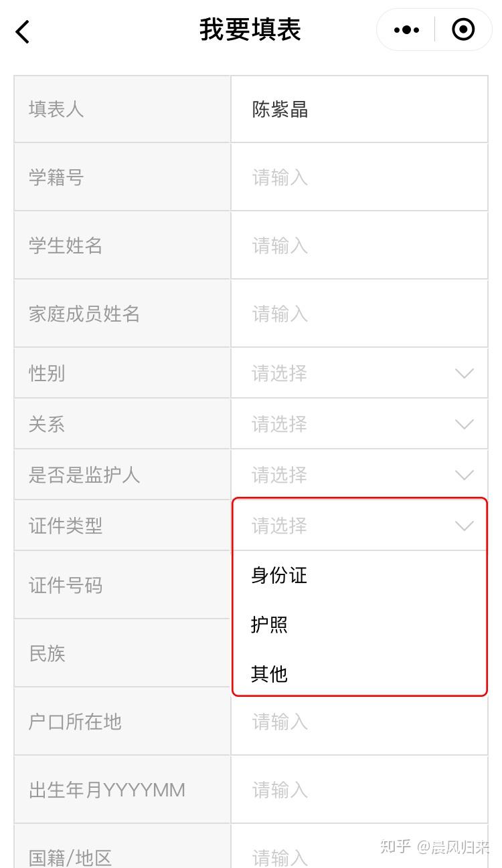Focus the 学生姓名 input field
502x868 pixels.
point(359,246)
